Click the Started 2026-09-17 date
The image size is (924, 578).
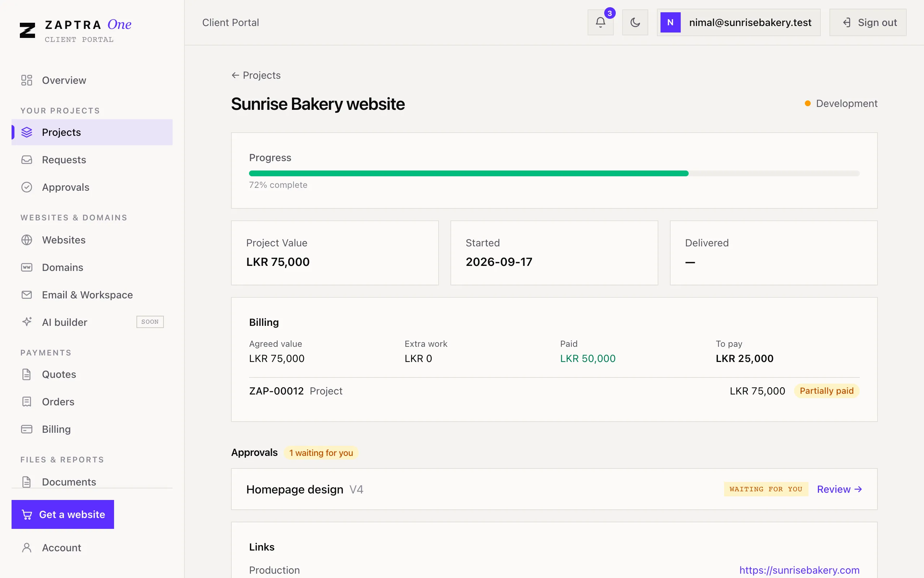tap(499, 262)
